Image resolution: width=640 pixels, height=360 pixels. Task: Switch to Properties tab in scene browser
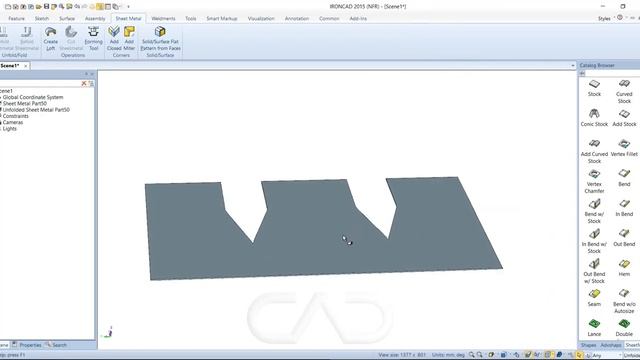point(27,345)
